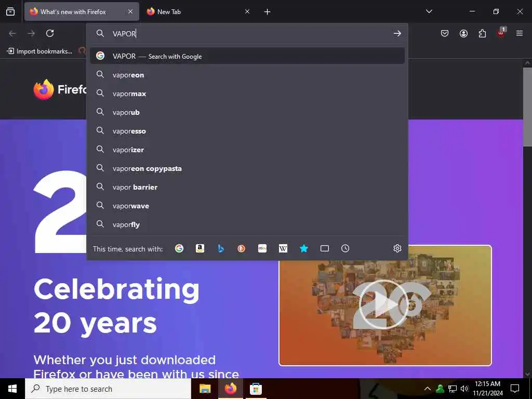Search this time with Amazon

click(200, 248)
